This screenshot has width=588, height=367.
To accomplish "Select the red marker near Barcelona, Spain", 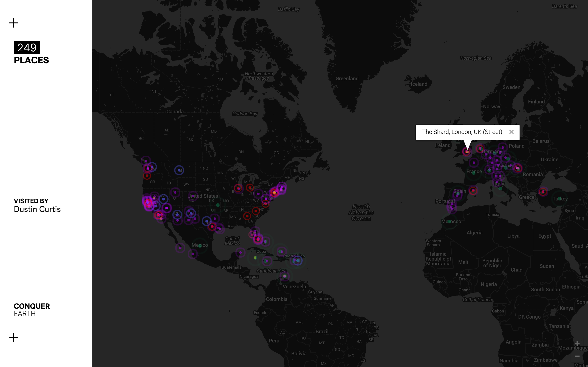I will (473, 191).
